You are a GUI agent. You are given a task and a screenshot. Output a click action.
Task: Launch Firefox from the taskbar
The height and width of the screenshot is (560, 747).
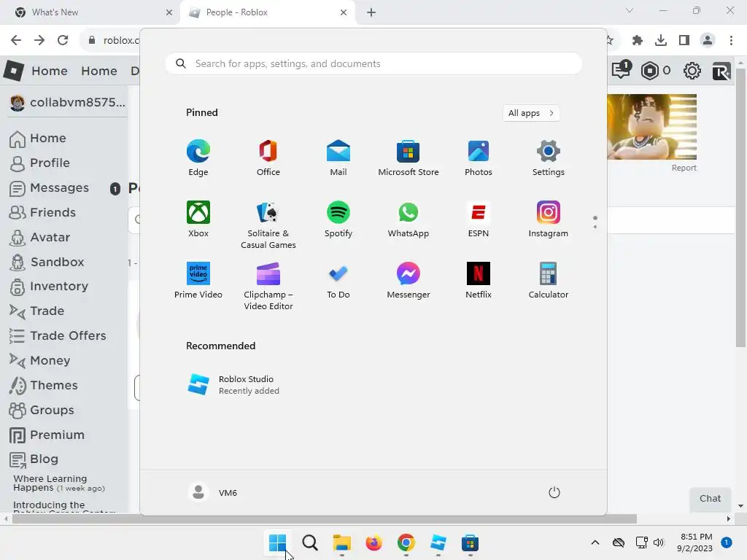pos(374,542)
